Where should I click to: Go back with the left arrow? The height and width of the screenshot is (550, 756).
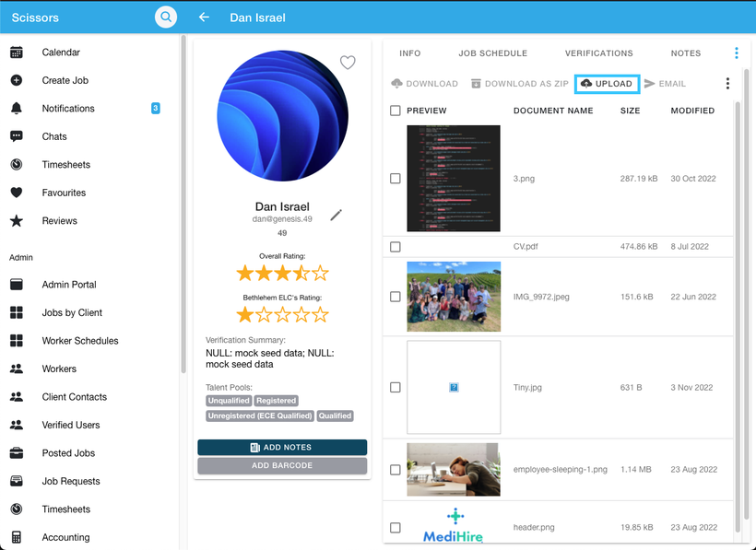click(204, 18)
